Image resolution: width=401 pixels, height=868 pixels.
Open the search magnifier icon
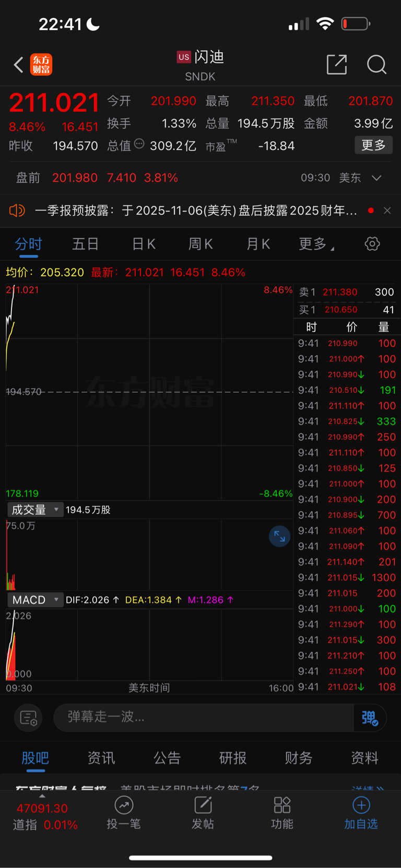(376, 65)
